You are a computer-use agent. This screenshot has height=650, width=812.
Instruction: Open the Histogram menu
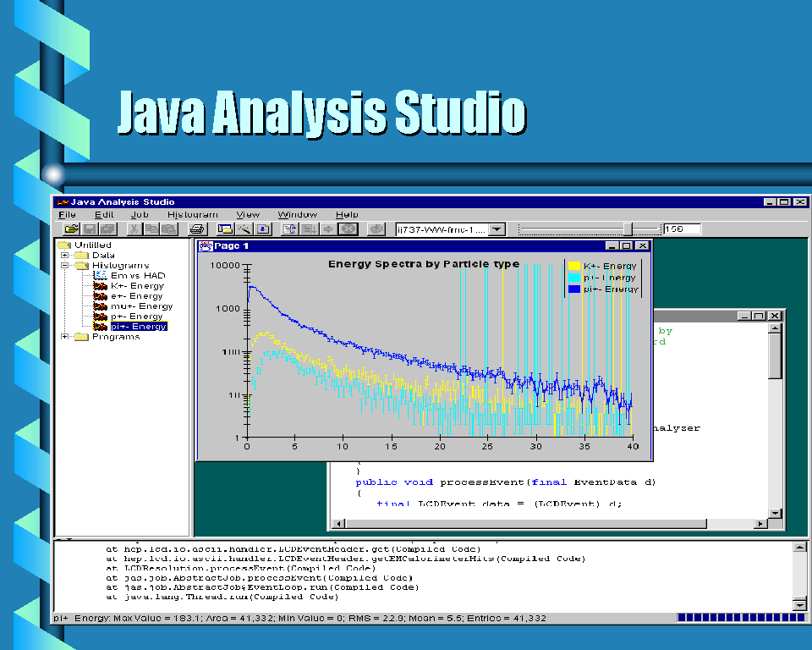(192, 215)
